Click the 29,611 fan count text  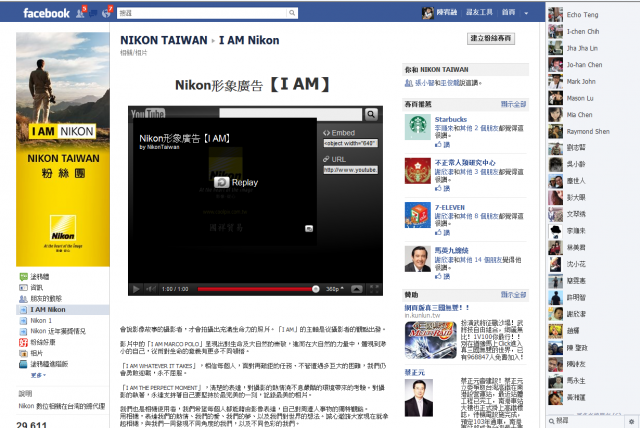point(31,424)
